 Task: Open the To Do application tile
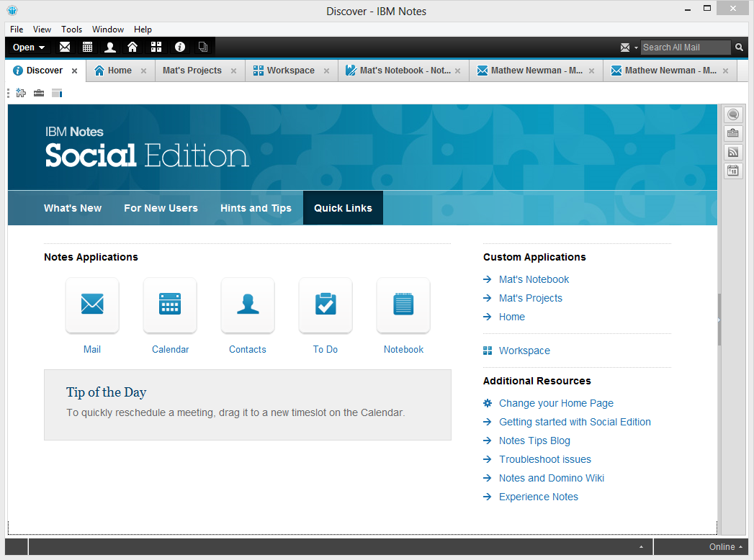[x=326, y=305]
